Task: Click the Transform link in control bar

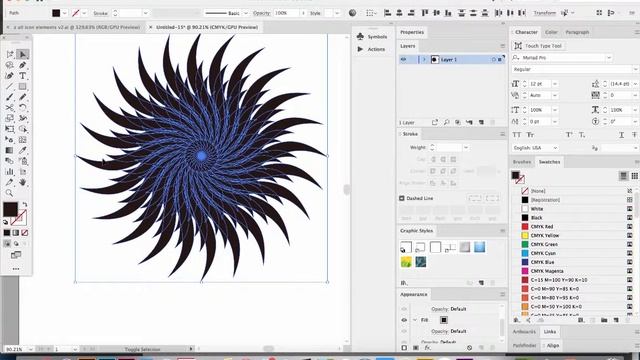Action: (544, 13)
